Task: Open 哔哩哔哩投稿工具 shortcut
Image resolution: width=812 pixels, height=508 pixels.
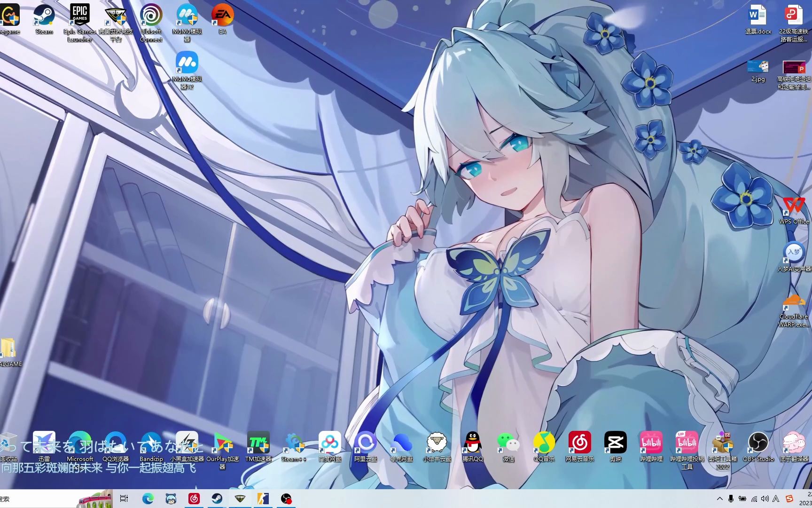Action: point(687,450)
